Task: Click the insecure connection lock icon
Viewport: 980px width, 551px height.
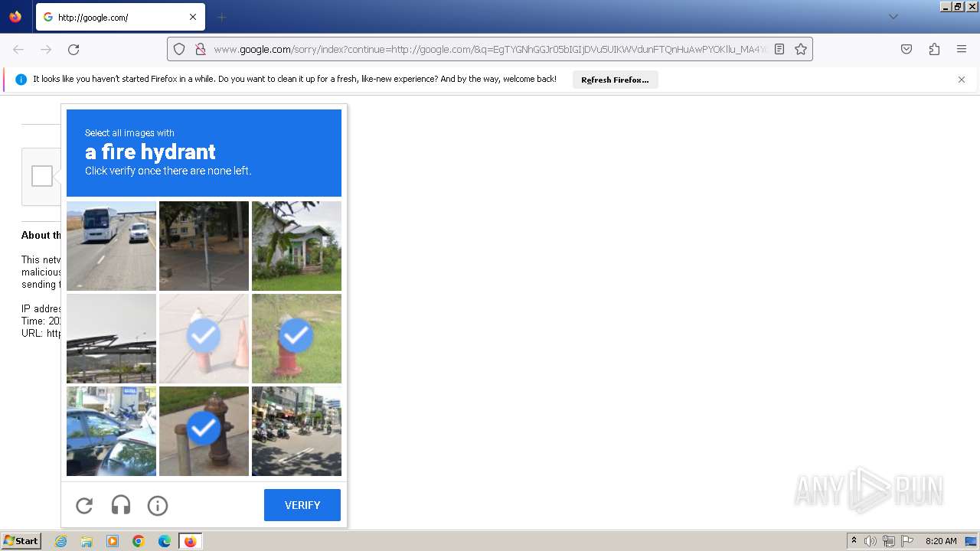Action: (200, 49)
